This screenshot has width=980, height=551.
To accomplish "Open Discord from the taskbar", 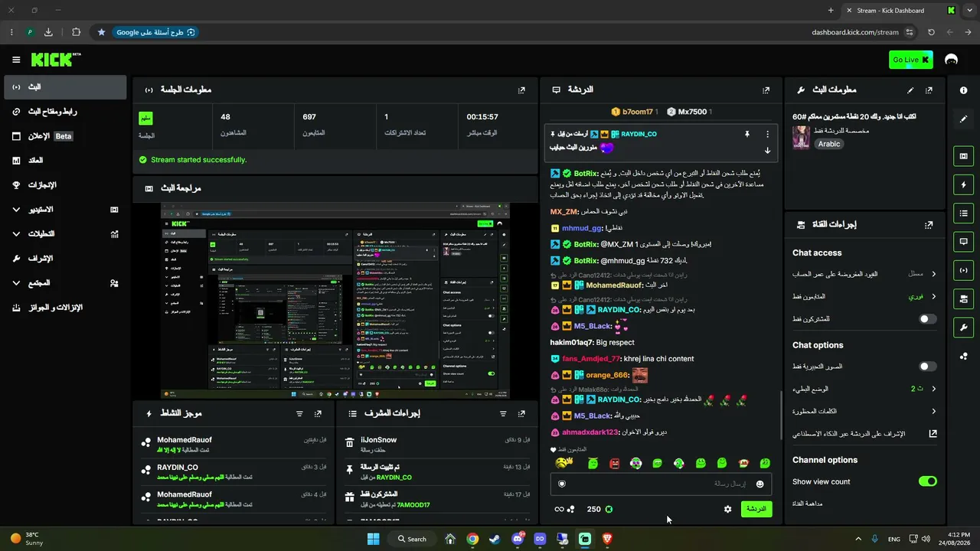I will [x=518, y=539].
